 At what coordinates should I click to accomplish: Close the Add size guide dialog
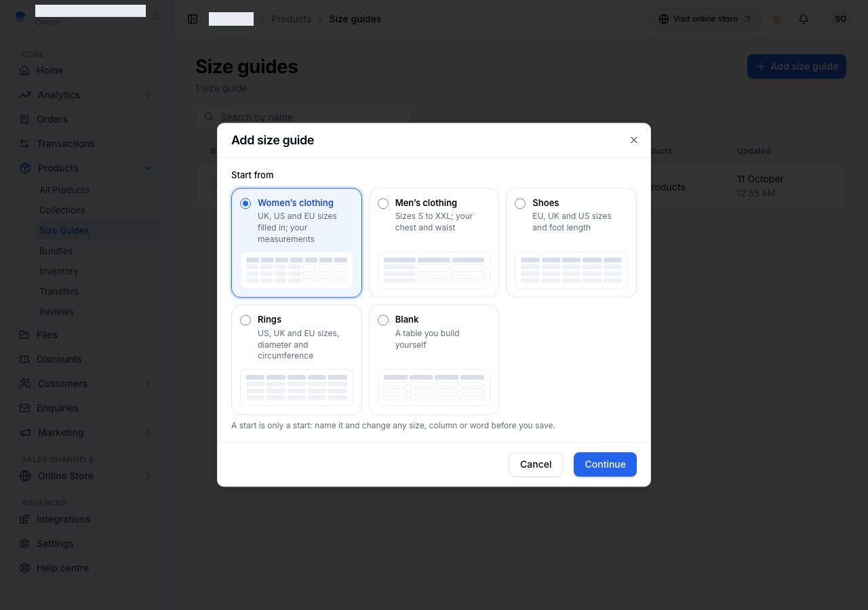(634, 140)
